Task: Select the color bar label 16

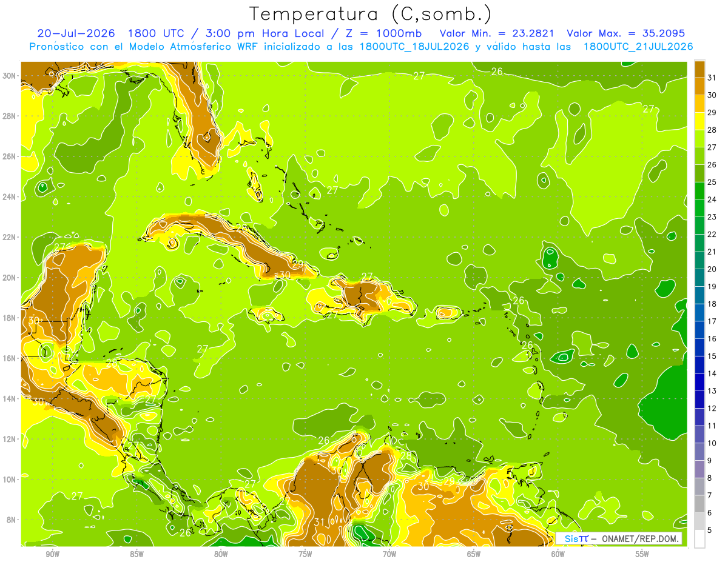Action: coord(712,338)
